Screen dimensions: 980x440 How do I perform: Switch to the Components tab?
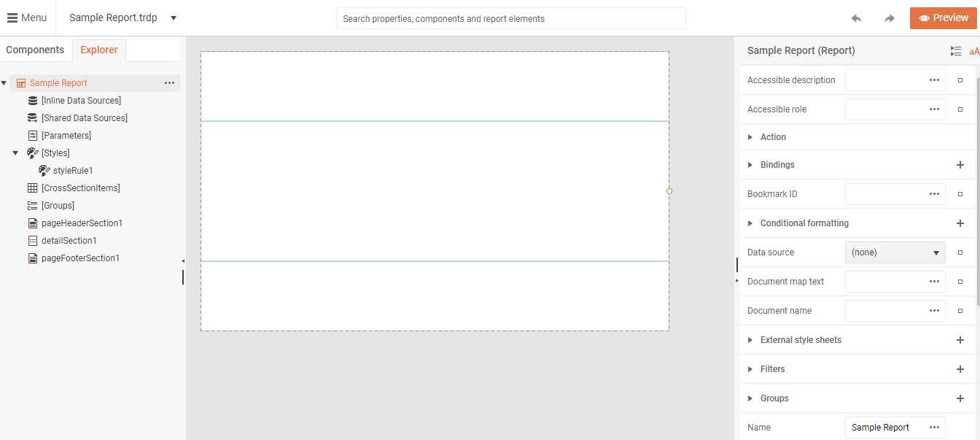click(x=35, y=50)
